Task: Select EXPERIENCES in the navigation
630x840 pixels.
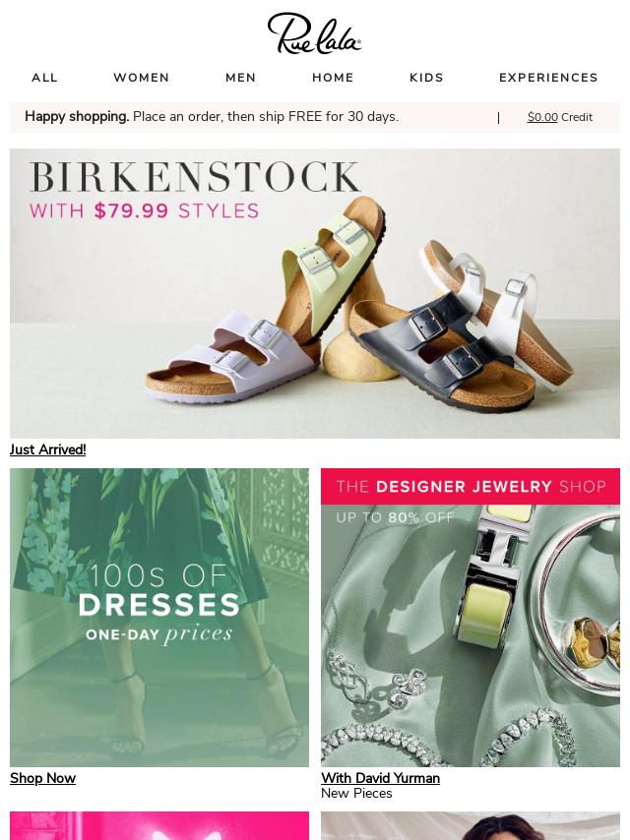Action: pos(548,78)
